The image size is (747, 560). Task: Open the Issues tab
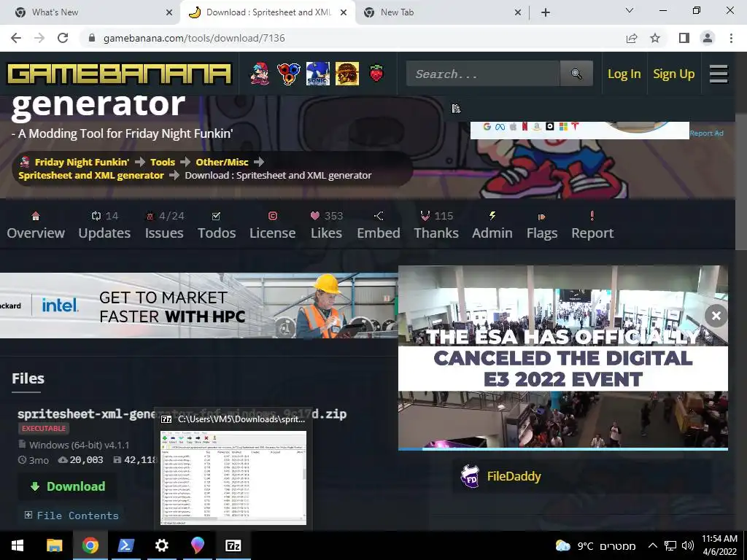[164, 226]
